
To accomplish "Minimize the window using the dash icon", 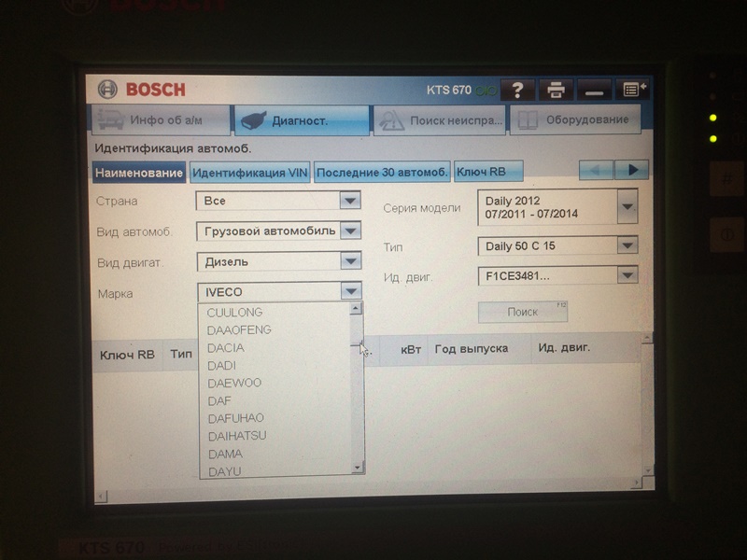I will point(594,90).
